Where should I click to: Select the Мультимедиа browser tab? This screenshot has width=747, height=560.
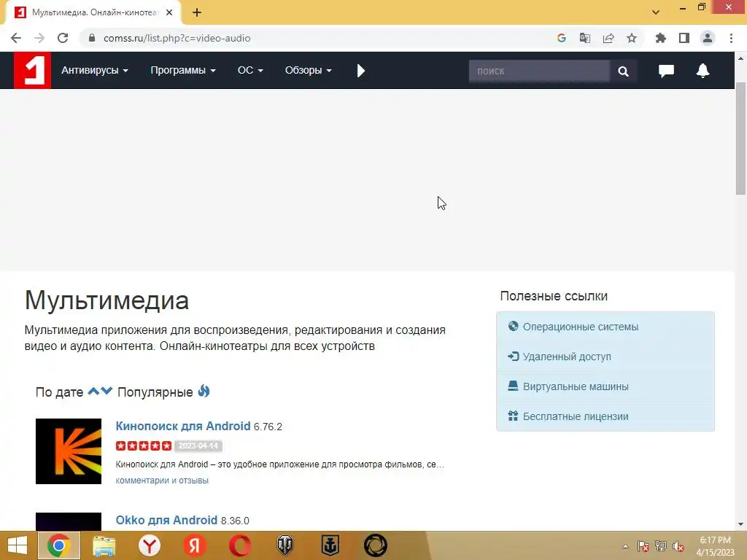(x=93, y=13)
